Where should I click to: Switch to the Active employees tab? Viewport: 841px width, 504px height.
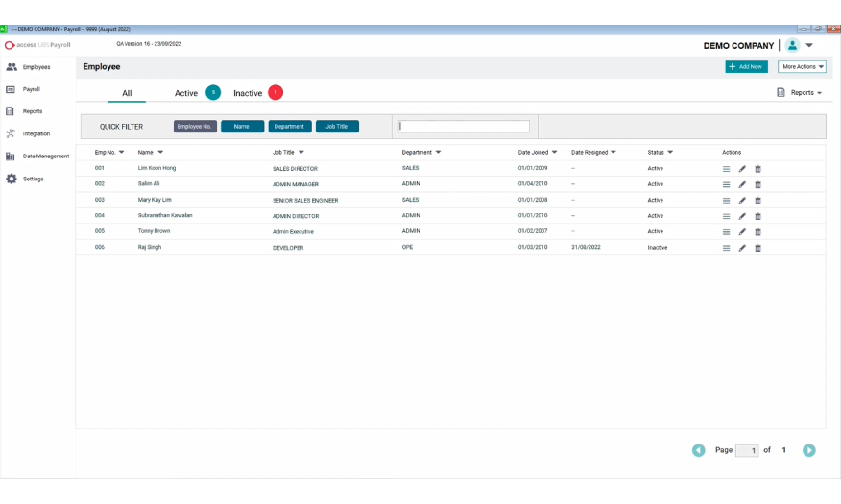point(186,93)
